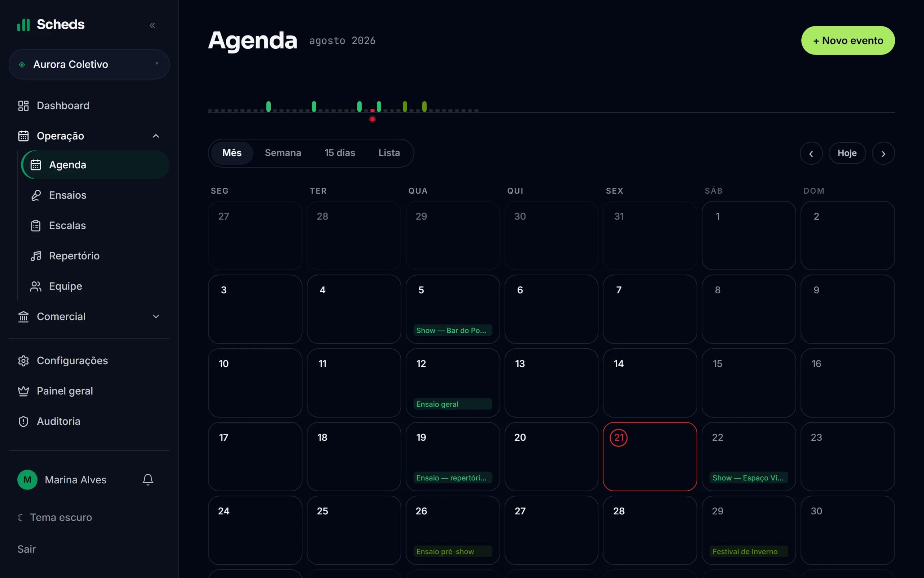Open the Ensaio geral event on day 12

pos(453,404)
